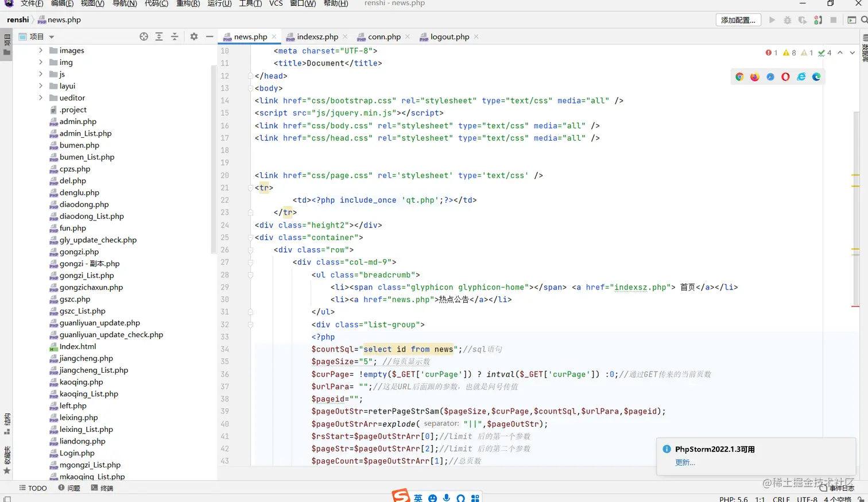Collapse code fold at line 28

click(250, 275)
